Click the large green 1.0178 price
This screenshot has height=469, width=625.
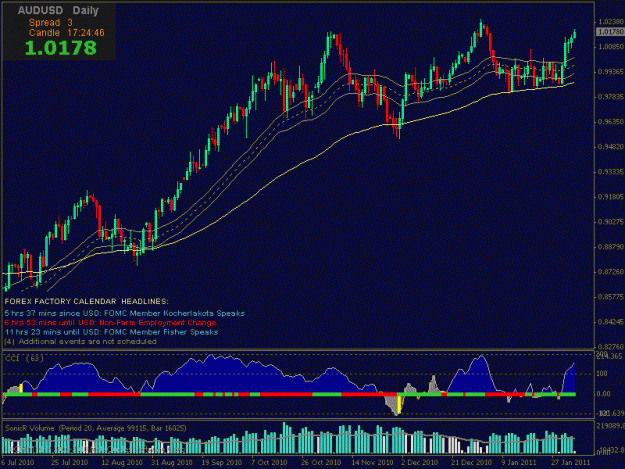coord(61,48)
